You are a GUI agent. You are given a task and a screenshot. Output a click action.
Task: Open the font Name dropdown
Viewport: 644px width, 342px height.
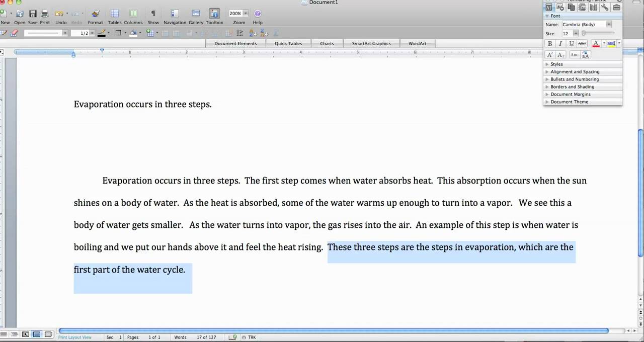tap(609, 24)
